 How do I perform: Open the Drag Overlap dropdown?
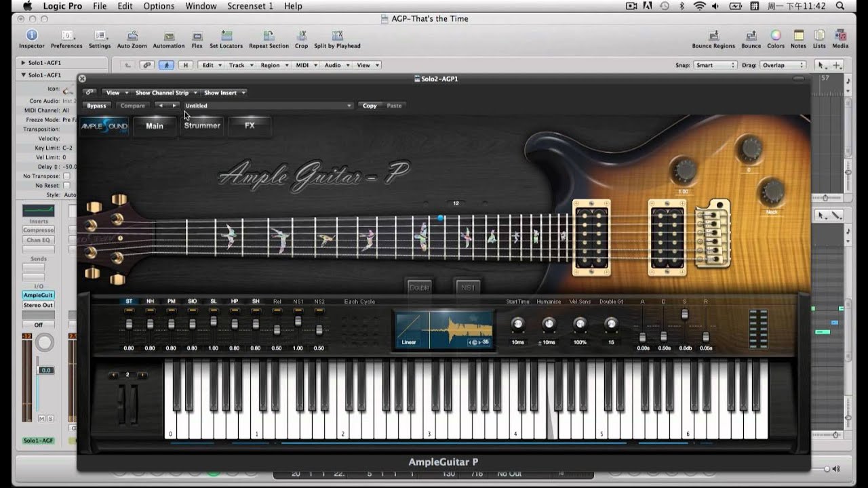(783, 65)
